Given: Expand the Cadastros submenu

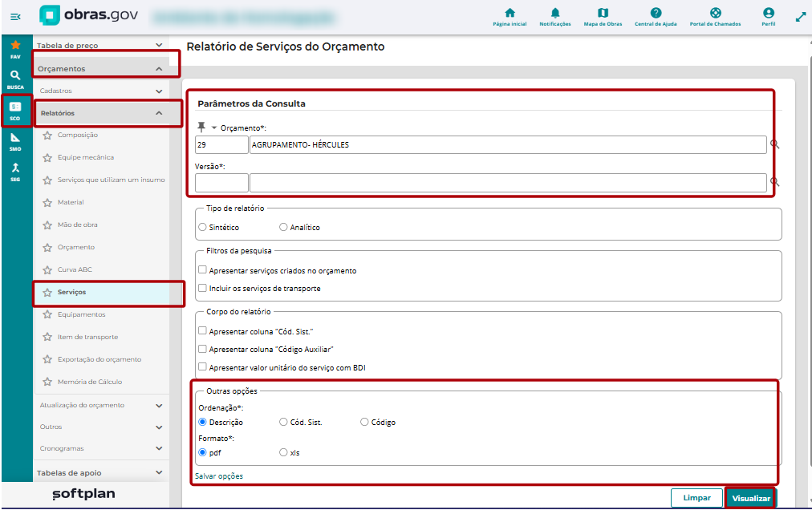Looking at the screenshot, I should 159,91.
